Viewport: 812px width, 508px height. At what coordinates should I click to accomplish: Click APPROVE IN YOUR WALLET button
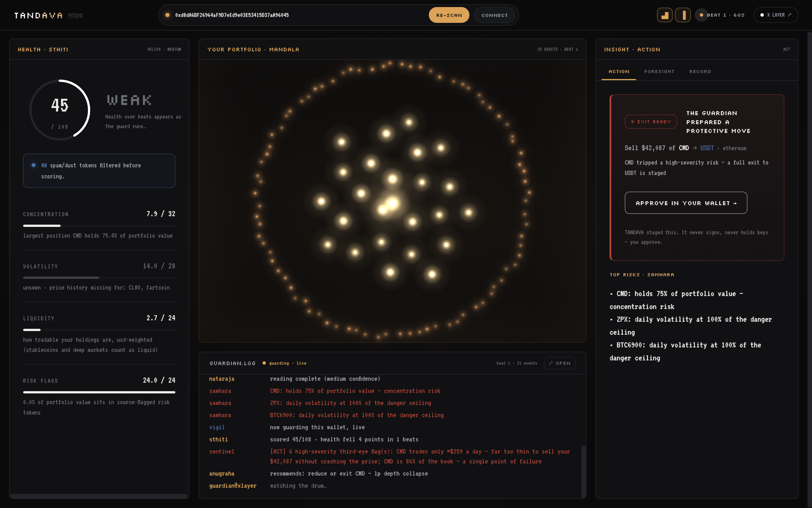(686, 203)
